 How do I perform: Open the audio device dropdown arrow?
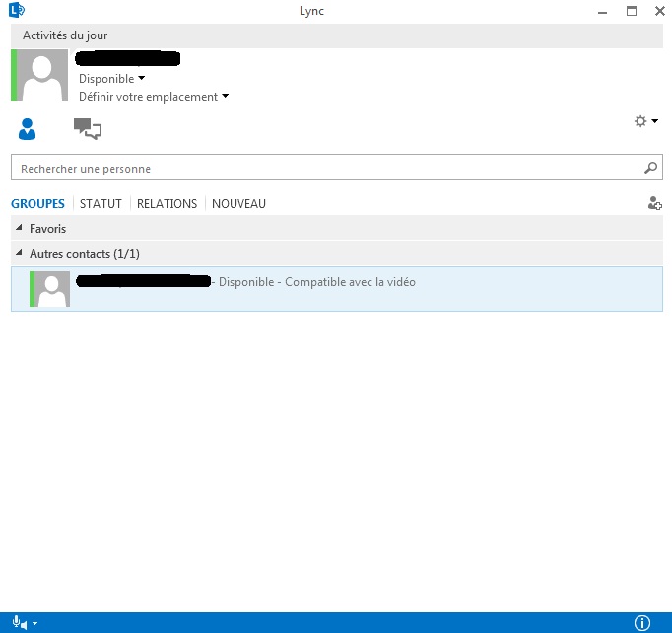[34, 623]
